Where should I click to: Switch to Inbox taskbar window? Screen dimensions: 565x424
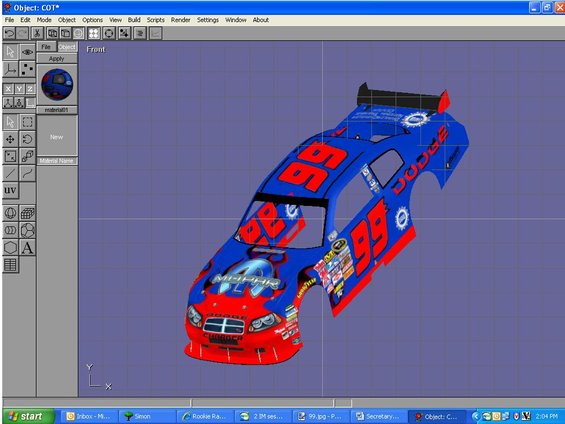[88, 416]
